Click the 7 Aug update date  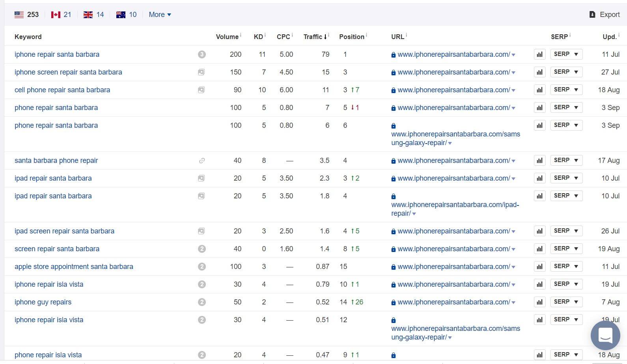[x=610, y=302]
